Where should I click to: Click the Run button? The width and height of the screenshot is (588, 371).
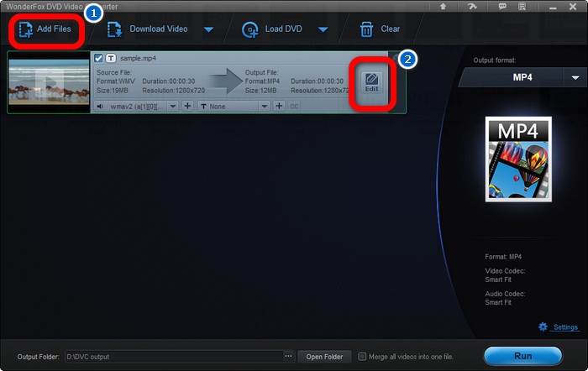[x=523, y=356]
